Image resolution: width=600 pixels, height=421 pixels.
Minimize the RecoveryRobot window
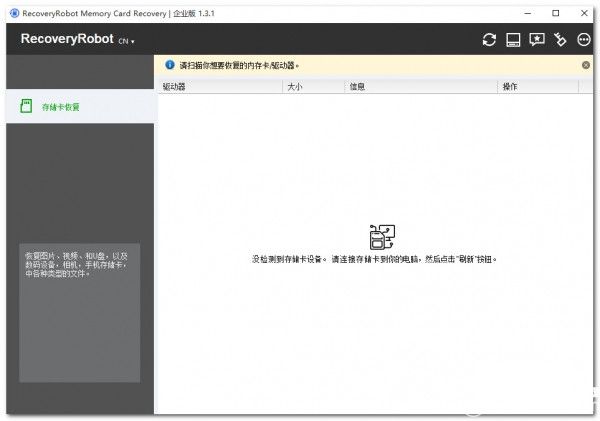pyautogui.click(x=528, y=13)
